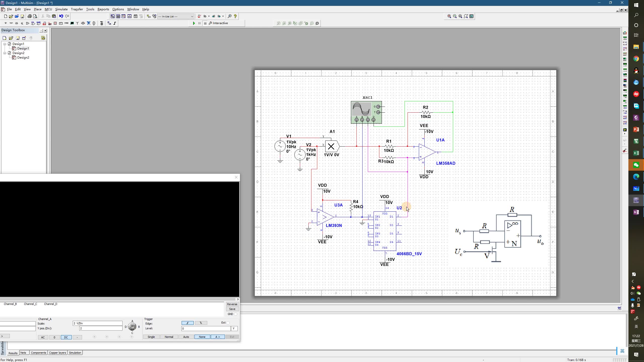Click Channel_A Scale V/Div field

tap(98, 324)
